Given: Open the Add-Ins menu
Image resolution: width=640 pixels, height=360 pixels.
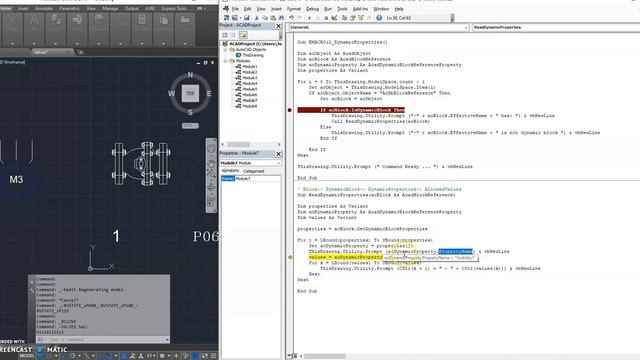Looking at the screenshot, I should 360,9.
